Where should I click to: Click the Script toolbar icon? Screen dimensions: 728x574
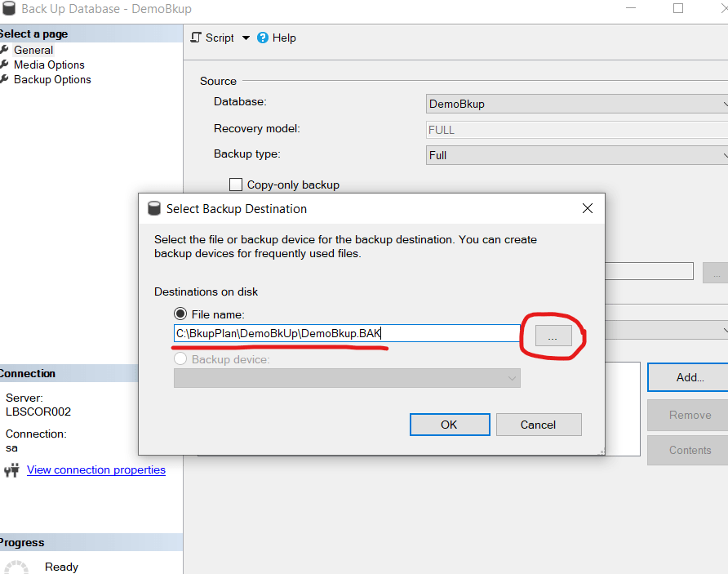(x=196, y=38)
